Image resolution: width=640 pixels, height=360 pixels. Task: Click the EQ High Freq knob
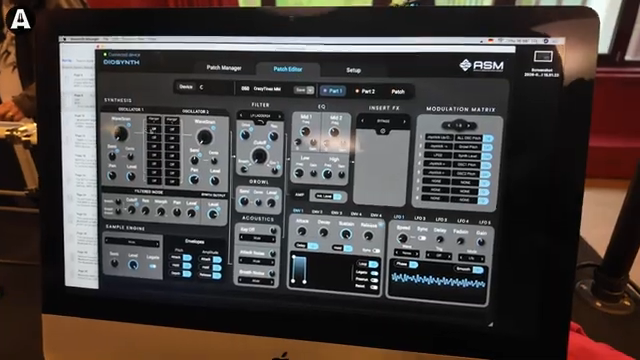327,174
